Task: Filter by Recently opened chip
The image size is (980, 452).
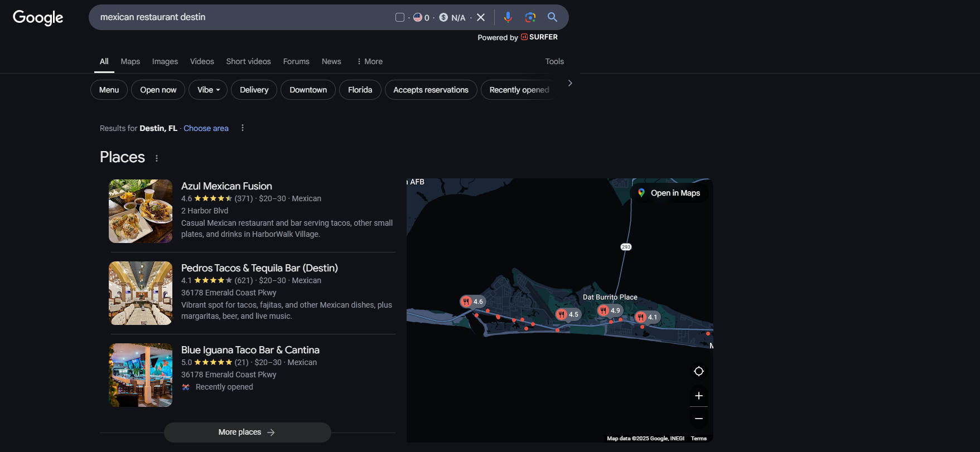Action: [x=519, y=90]
